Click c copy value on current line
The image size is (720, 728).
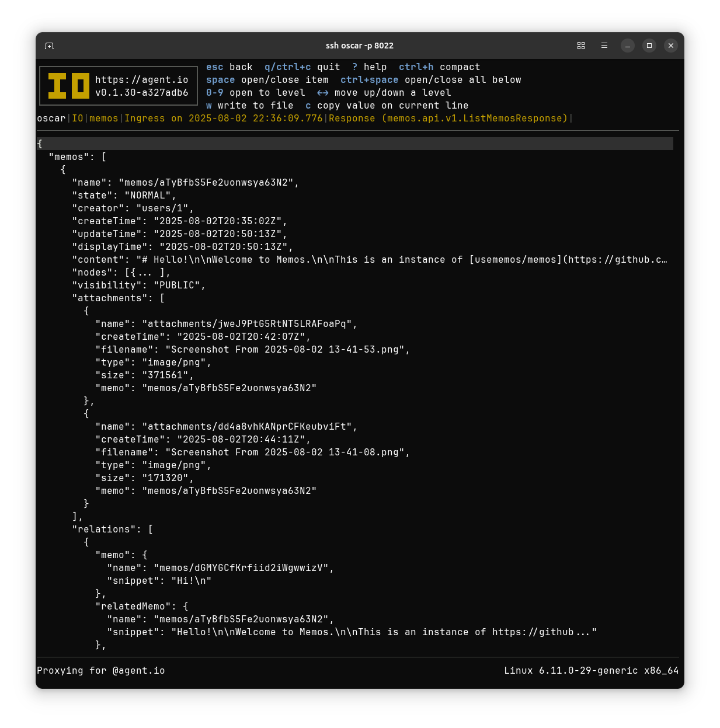coord(387,106)
